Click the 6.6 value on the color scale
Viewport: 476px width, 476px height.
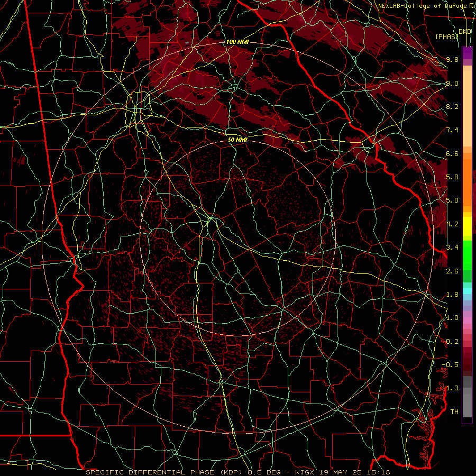tap(452, 153)
